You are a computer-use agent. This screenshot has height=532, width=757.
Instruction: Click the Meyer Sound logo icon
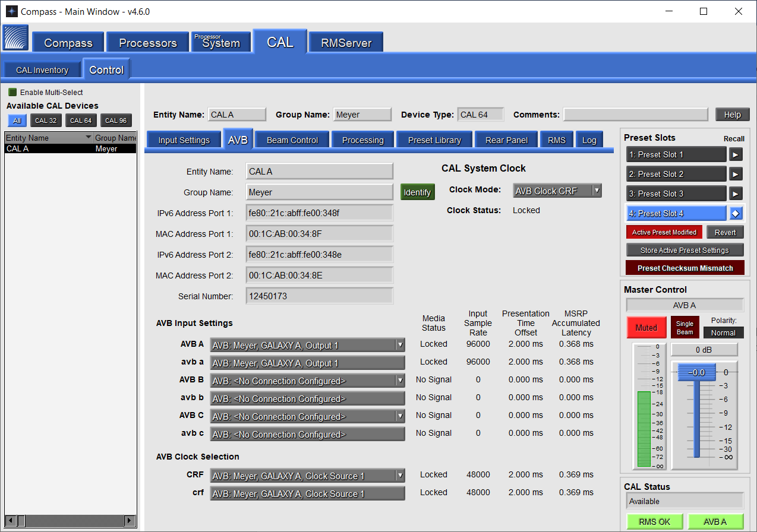pyautogui.click(x=15, y=38)
